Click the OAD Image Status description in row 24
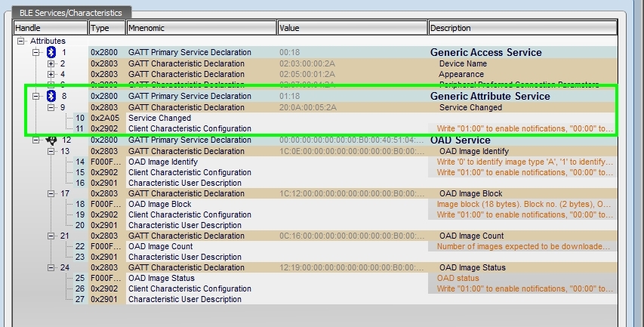 coord(473,267)
